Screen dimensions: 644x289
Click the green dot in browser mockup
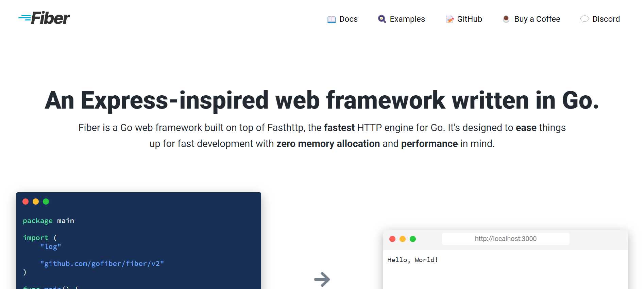point(413,239)
